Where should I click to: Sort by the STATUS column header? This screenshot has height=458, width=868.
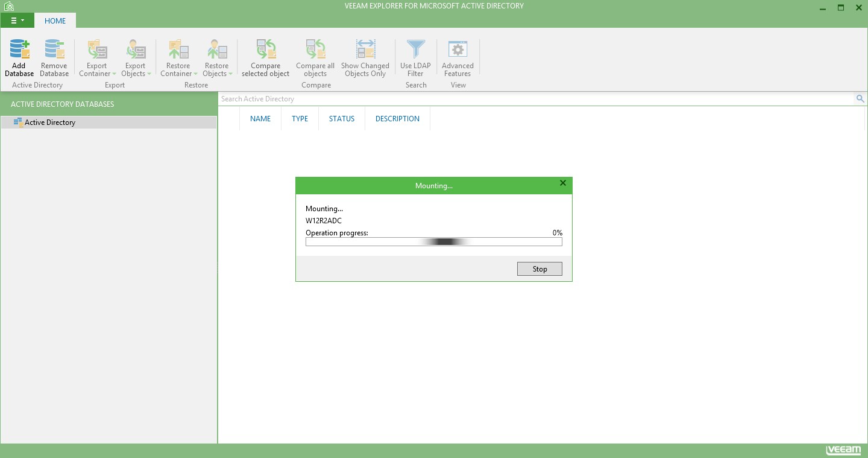coord(342,119)
